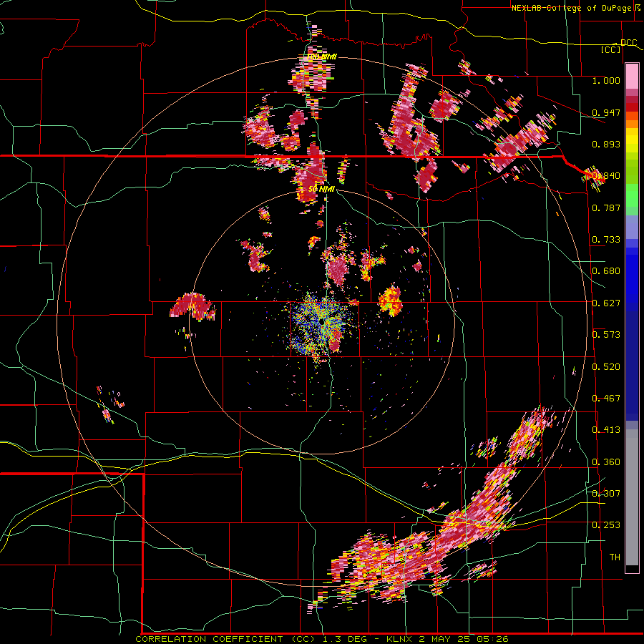Image resolution: width=644 pixels, height=644 pixels.
Task: Click the 1.000 value on the color scale
Action: (x=606, y=80)
